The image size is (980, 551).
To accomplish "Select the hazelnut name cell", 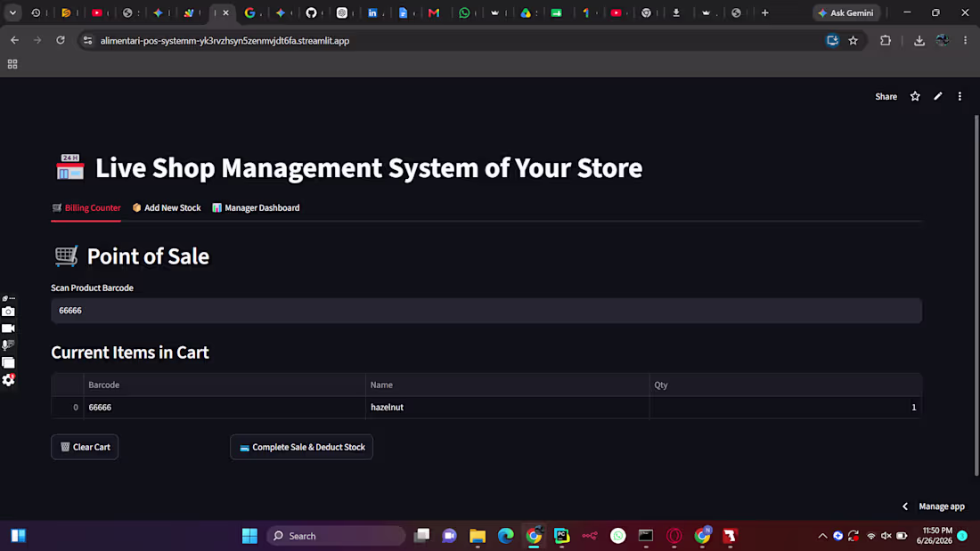I will (x=508, y=408).
